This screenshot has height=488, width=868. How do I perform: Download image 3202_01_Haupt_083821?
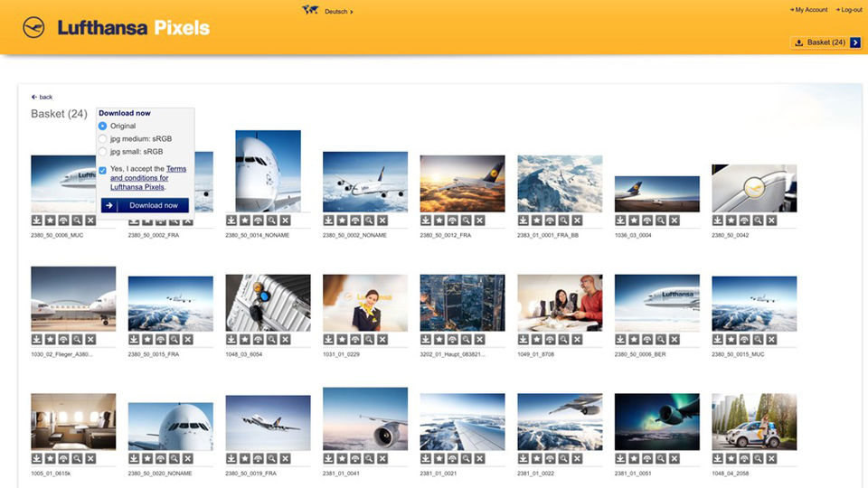pos(426,339)
